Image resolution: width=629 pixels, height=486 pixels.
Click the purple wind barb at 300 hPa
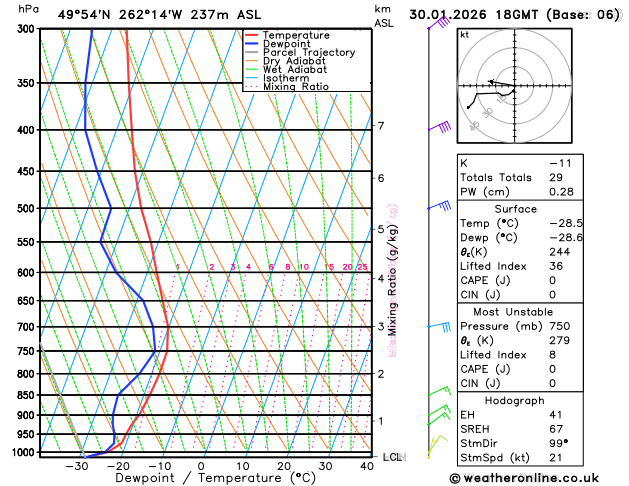click(439, 23)
